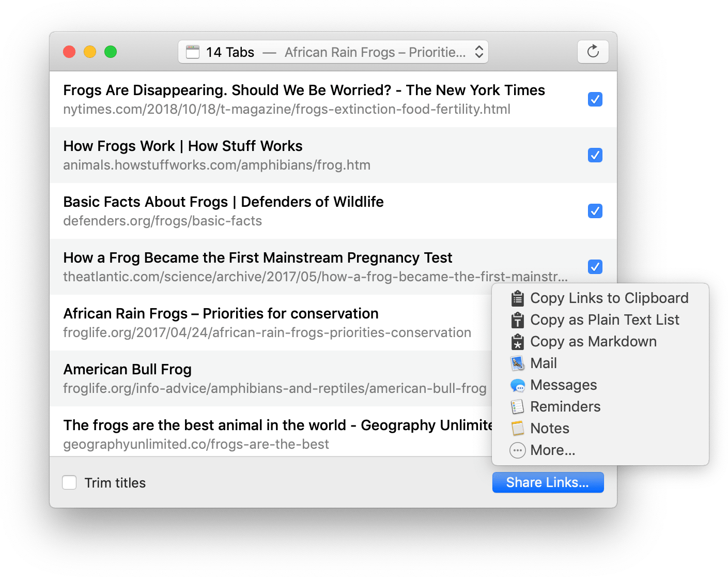Open the 14 Tabs window selector popup

tap(333, 52)
